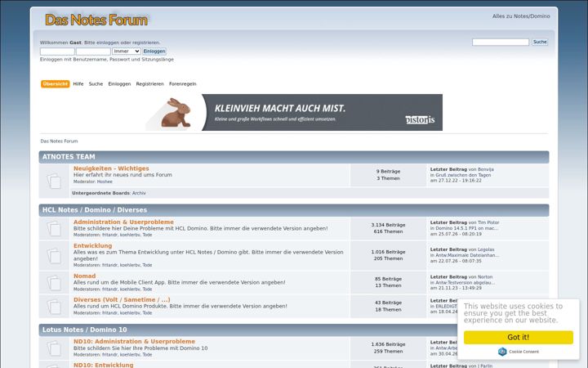Viewport: 588px width, 368px height.
Task: Click moderator link Hoshee
Action: pyautogui.click(x=105, y=182)
